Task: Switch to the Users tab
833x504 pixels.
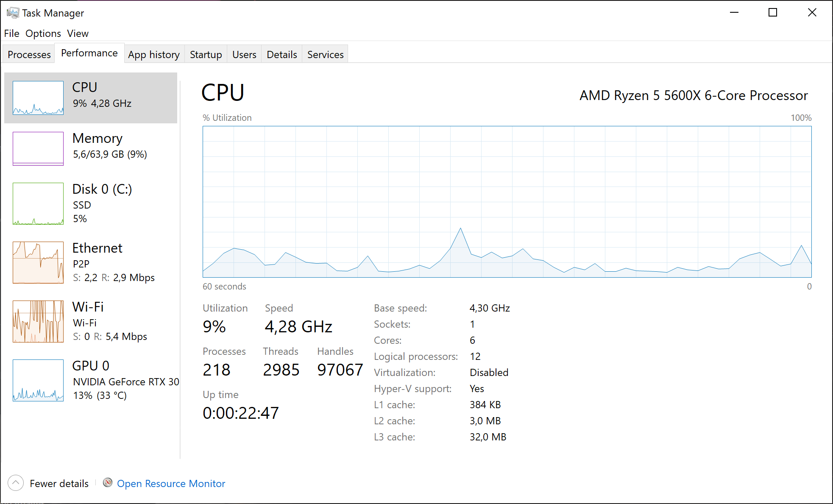Action: [244, 54]
